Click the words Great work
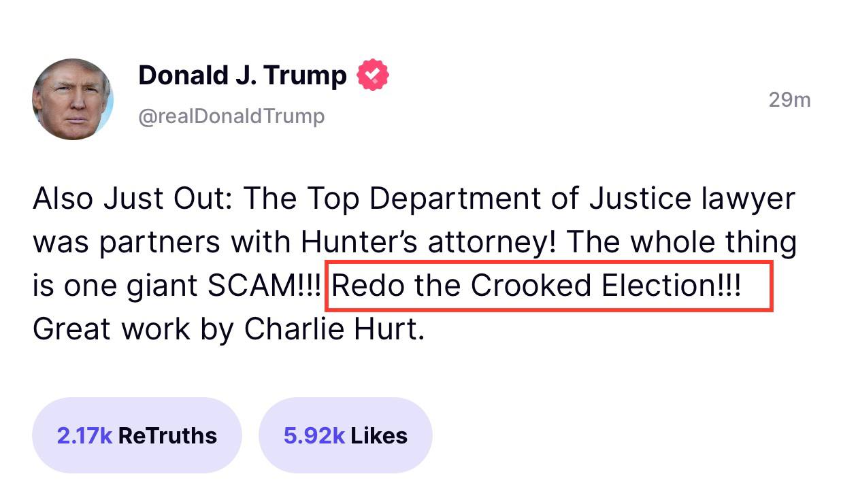841x504 pixels. pyautogui.click(x=111, y=330)
